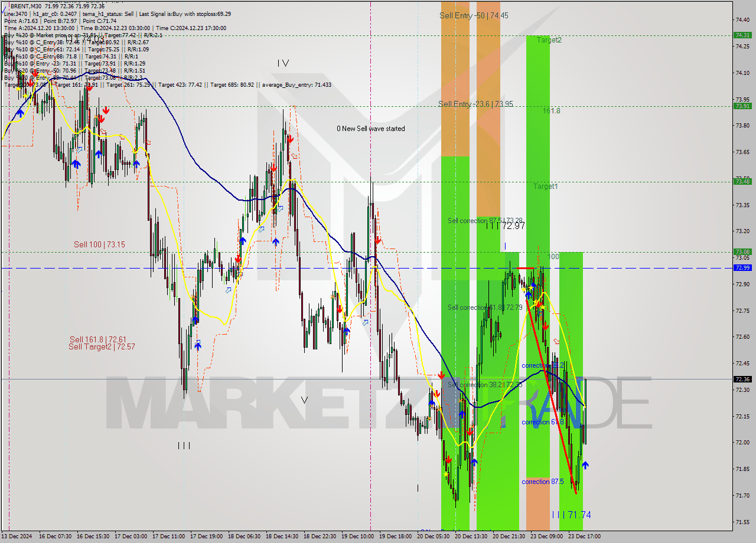756x543 pixels.
Task: Click the '18 Dec 22:30' time axis label
Action: (x=320, y=537)
